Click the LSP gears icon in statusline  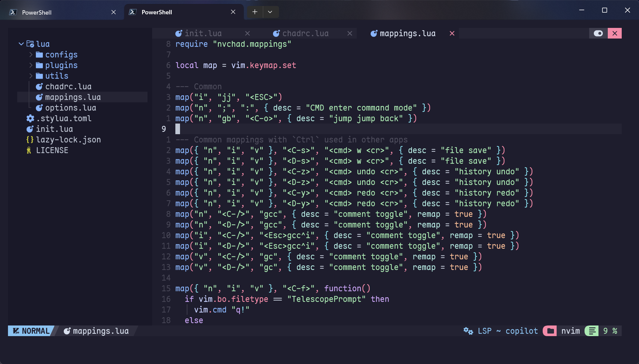pyautogui.click(x=468, y=331)
